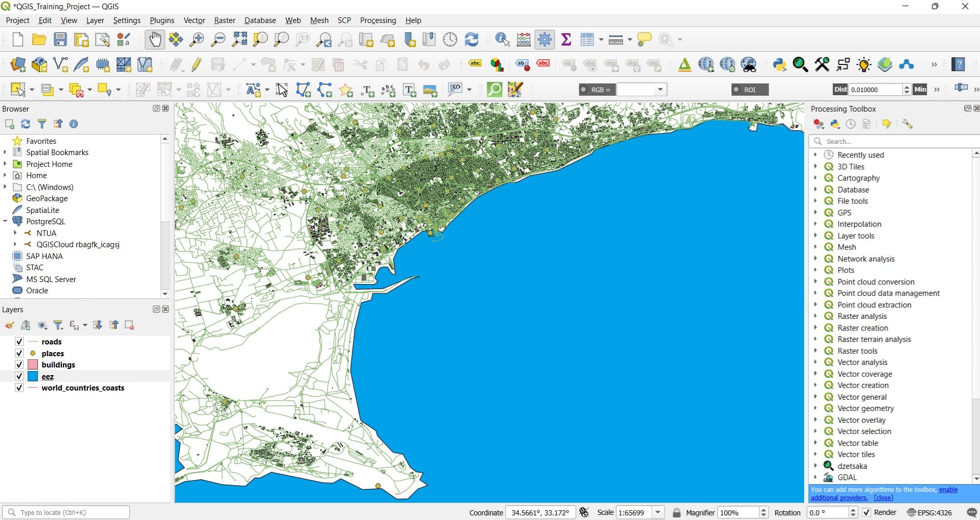980x520 pixels.
Task: Click the toolbox Search field
Action: pos(894,141)
